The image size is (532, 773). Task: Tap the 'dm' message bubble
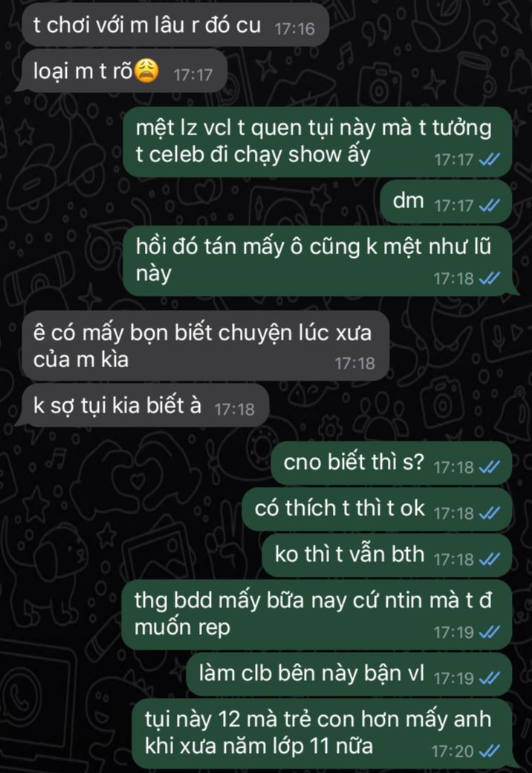point(446,201)
